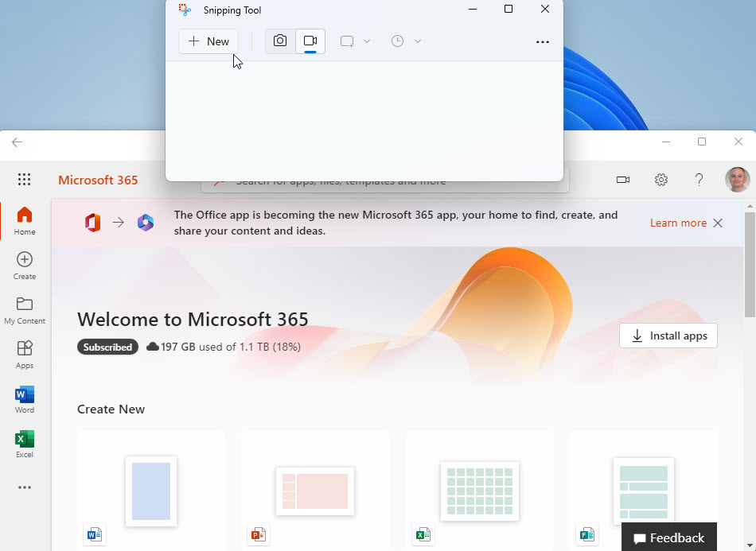Open the account profile picture

tap(737, 180)
